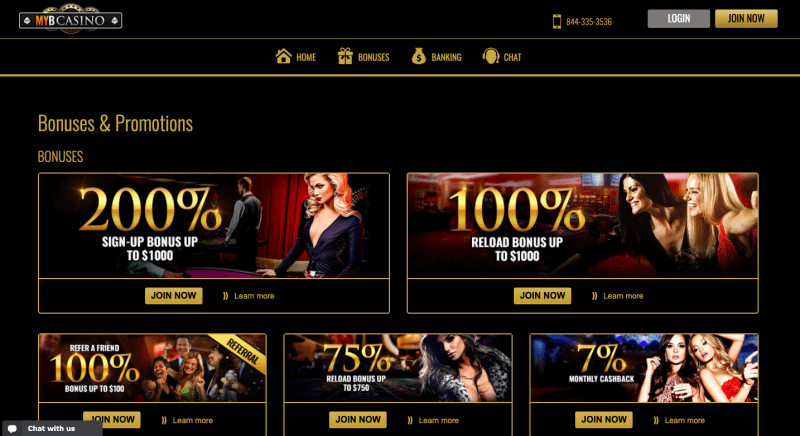This screenshot has height=436, width=800.
Task: Learn more about 100% reload bonus
Action: point(623,296)
